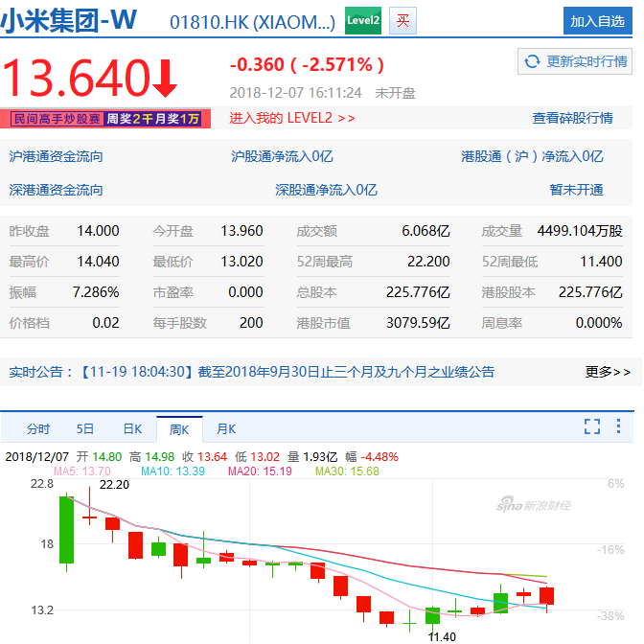Click the circular refresh arrows icon
The width and height of the screenshot is (644, 644).
pos(532,61)
